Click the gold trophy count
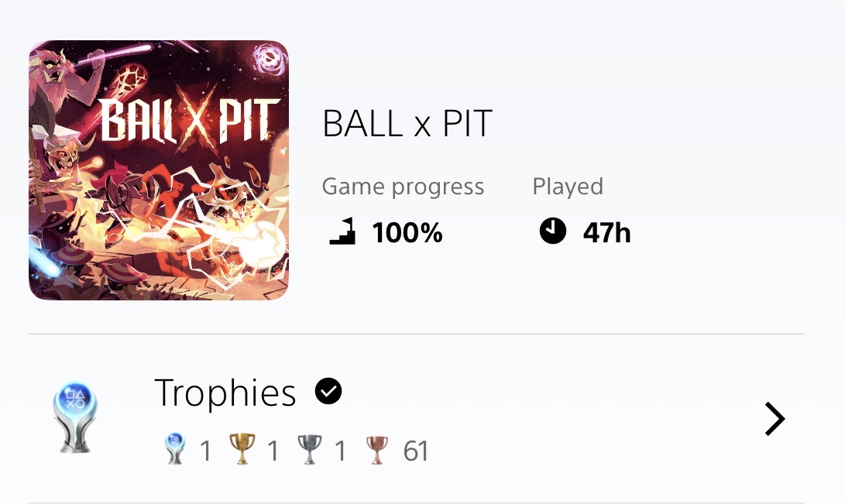The height and width of the screenshot is (504, 845). click(x=272, y=451)
